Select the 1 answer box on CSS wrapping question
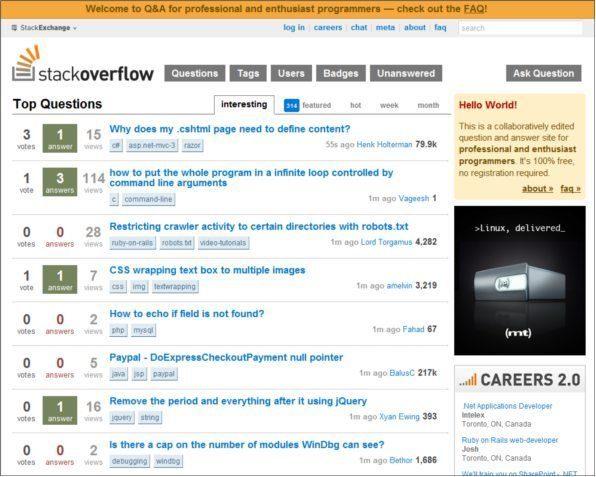Screen dimensions: 596x477 [60, 279]
